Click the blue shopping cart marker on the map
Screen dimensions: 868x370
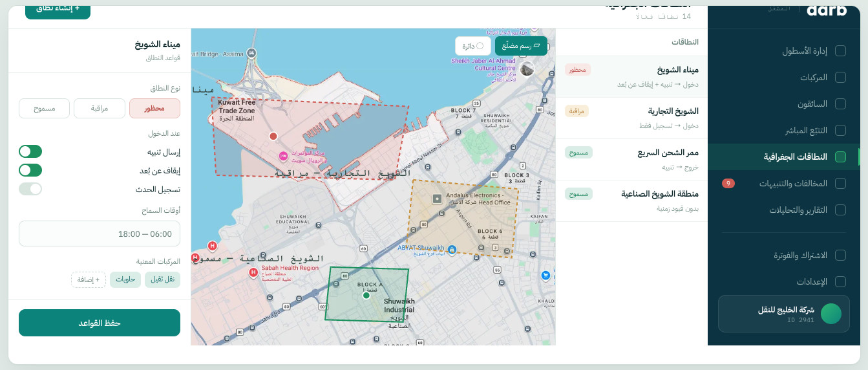coord(546,276)
